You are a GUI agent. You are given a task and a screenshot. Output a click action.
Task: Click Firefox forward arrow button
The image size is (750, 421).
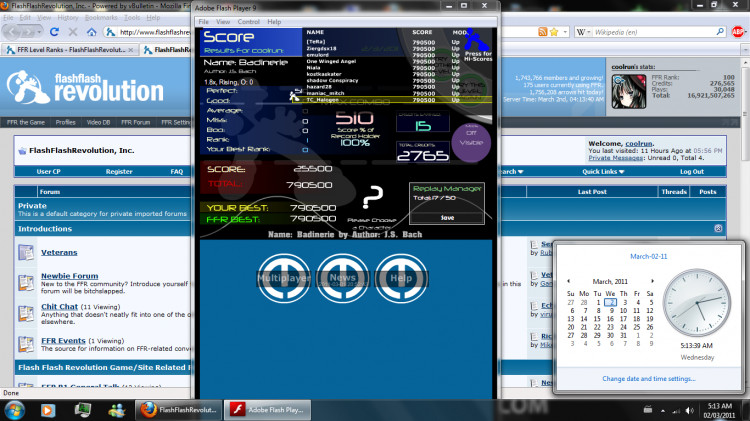click(28, 32)
